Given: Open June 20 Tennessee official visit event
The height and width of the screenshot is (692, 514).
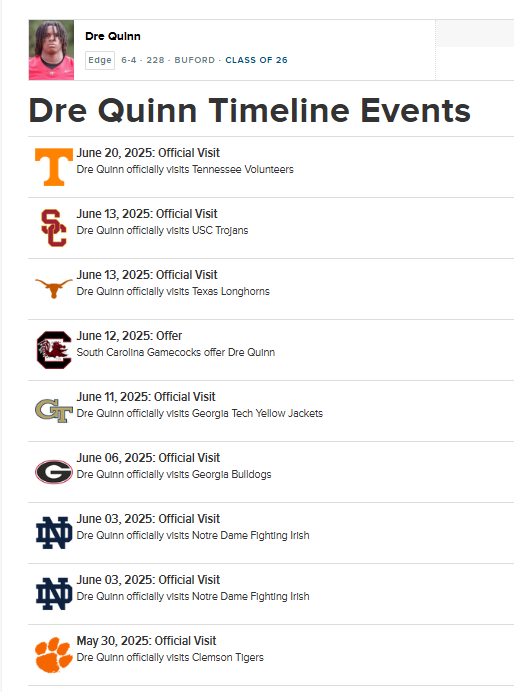Looking at the screenshot, I should click(x=271, y=167).
